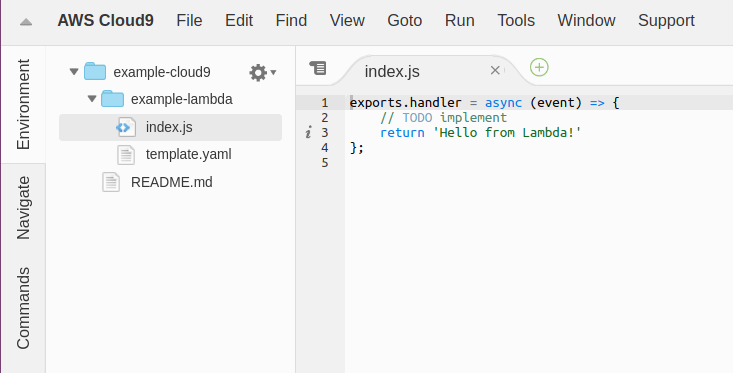The image size is (733, 373).
Task: Toggle the Navigate side panel
Action: click(x=23, y=208)
